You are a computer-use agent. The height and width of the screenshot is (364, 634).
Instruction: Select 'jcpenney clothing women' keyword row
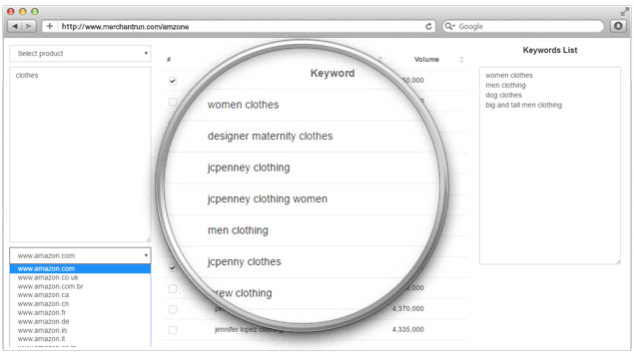(268, 199)
